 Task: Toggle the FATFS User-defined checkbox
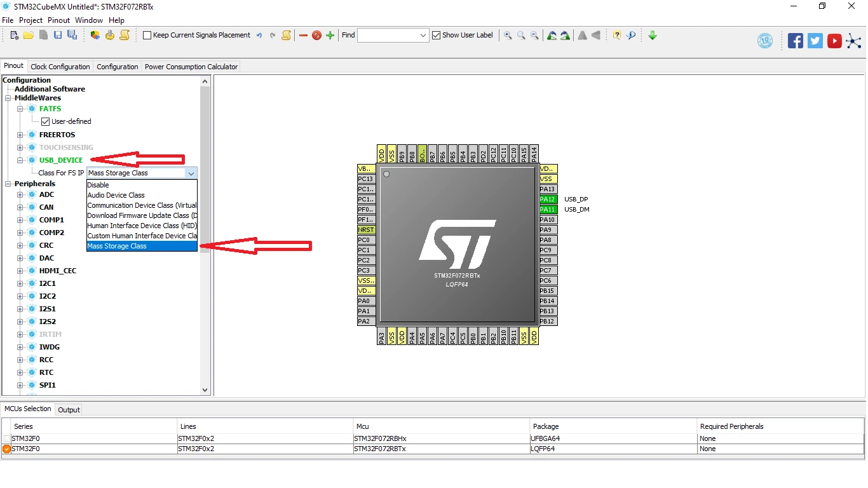click(45, 121)
